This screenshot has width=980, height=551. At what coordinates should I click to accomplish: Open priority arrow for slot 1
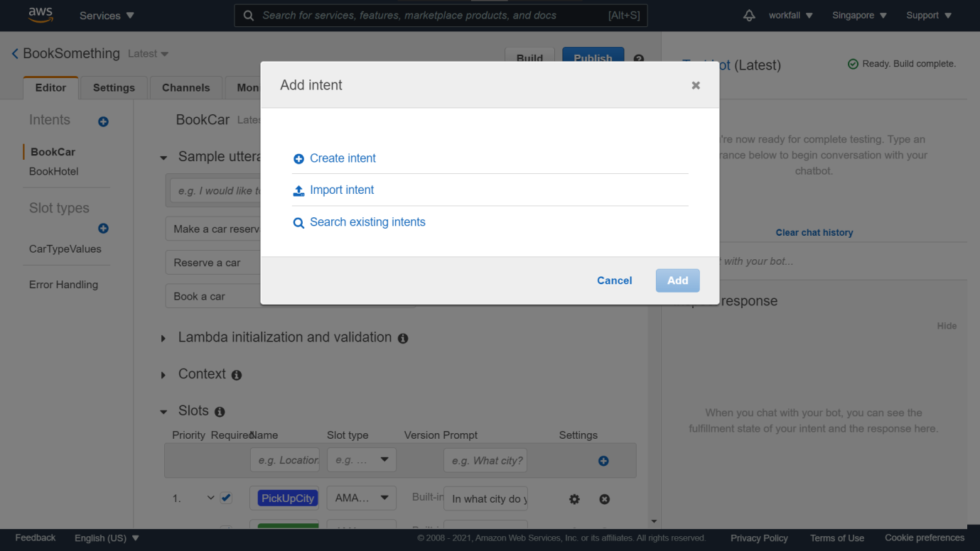pos(210,498)
